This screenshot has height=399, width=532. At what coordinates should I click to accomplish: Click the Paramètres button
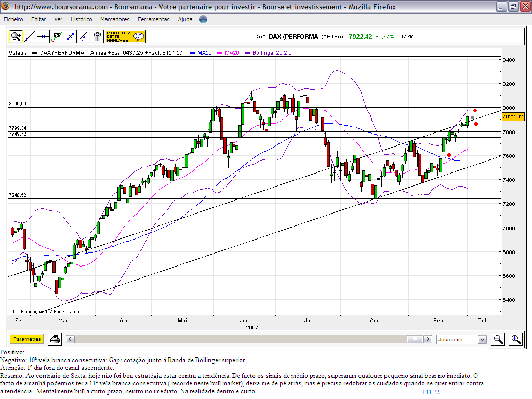(x=27, y=339)
